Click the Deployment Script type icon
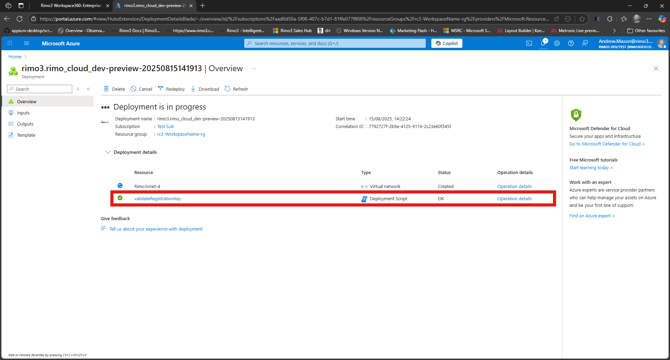Viewport: 670px width, 360px height. tap(364, 199)
